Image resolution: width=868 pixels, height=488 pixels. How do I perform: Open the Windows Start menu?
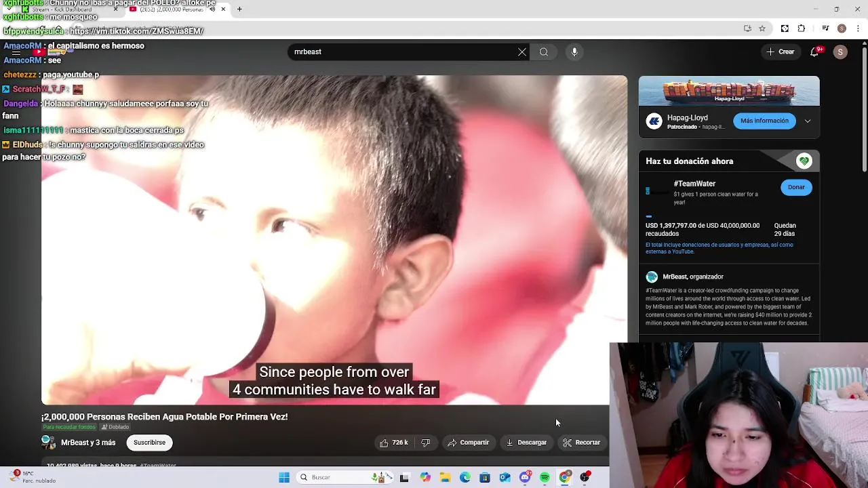point(284,477)
